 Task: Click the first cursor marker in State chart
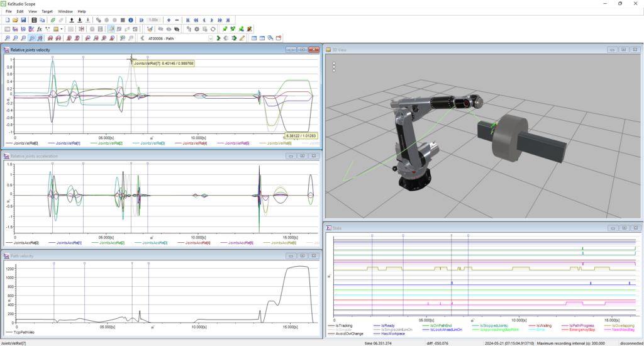coord(372,235)
